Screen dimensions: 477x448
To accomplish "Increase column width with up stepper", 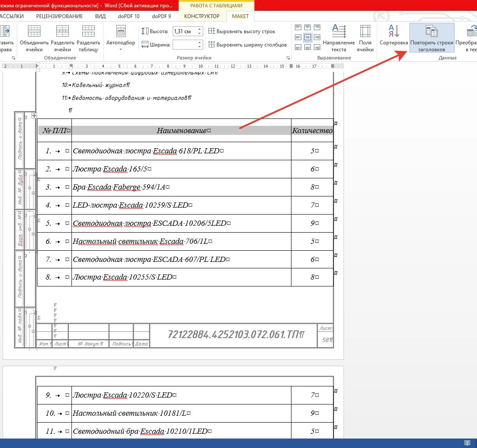I will tap(200, 43).
